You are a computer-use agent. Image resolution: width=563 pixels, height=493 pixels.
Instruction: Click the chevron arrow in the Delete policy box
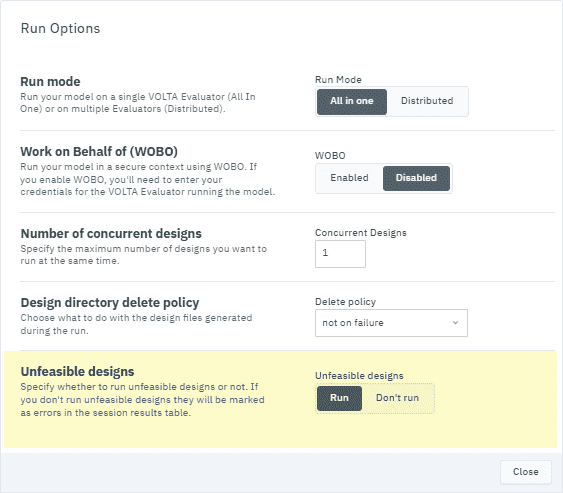click(x=455, y=323)
